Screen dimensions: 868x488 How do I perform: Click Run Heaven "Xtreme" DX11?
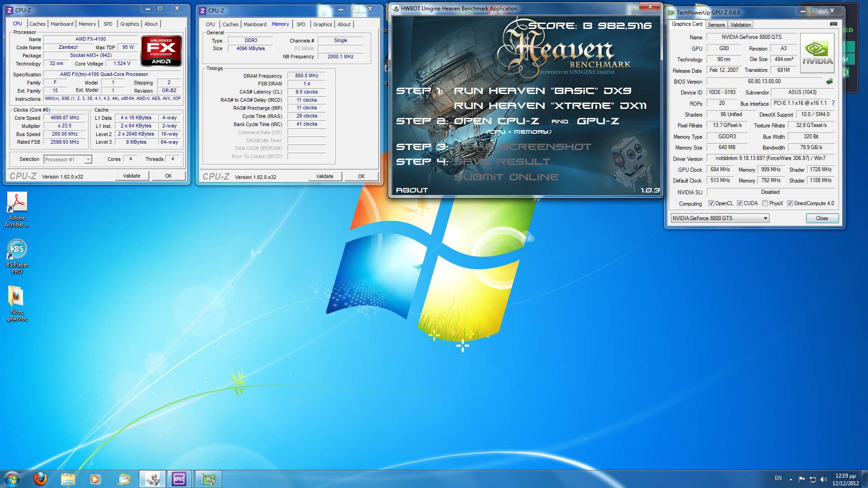click(550, 106)
